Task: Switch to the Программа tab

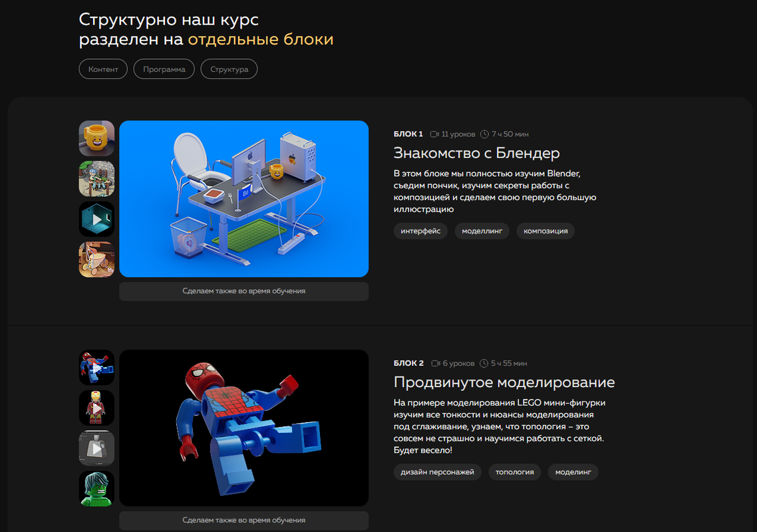Action: tap(164, 69)
